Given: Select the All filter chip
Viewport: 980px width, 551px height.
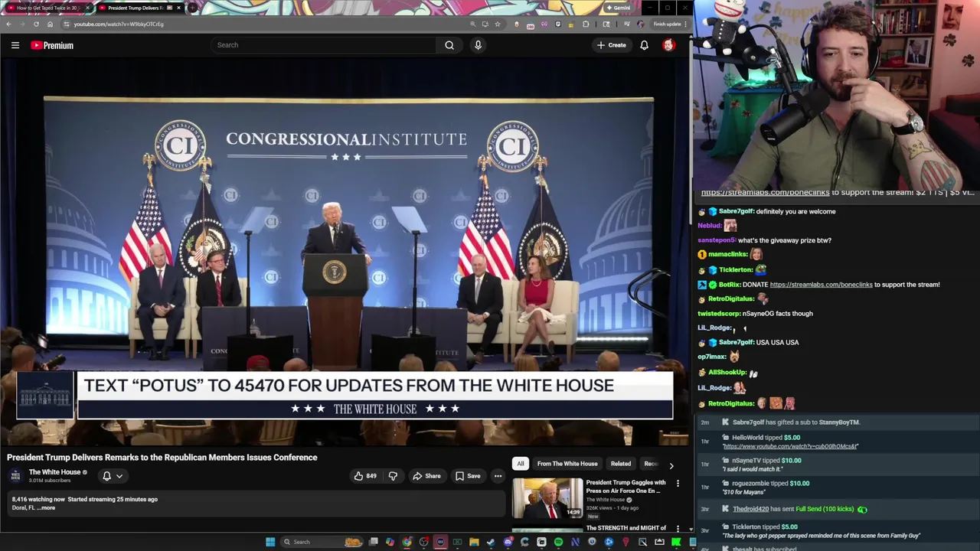Looking at the screenshot, I should coord(521,464).
